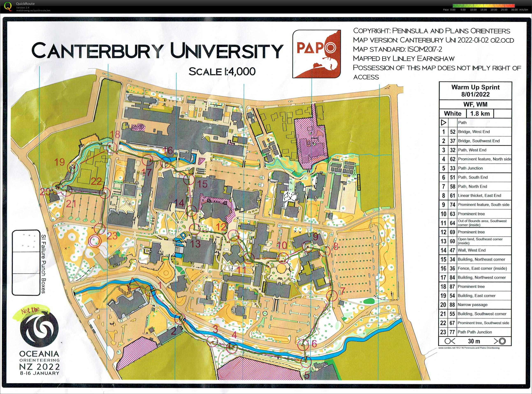
Task: Click the 'White' course cell
Action: (453, 114)
